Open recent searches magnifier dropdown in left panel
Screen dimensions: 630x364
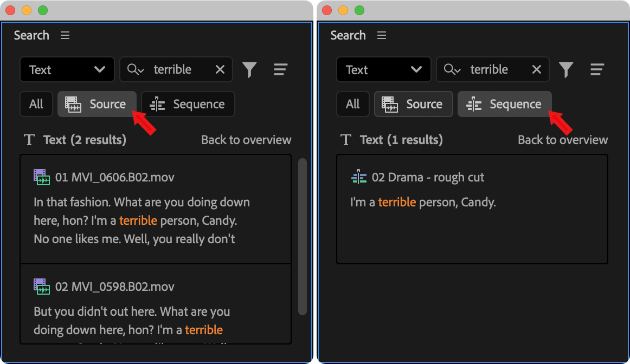point(135,69)
